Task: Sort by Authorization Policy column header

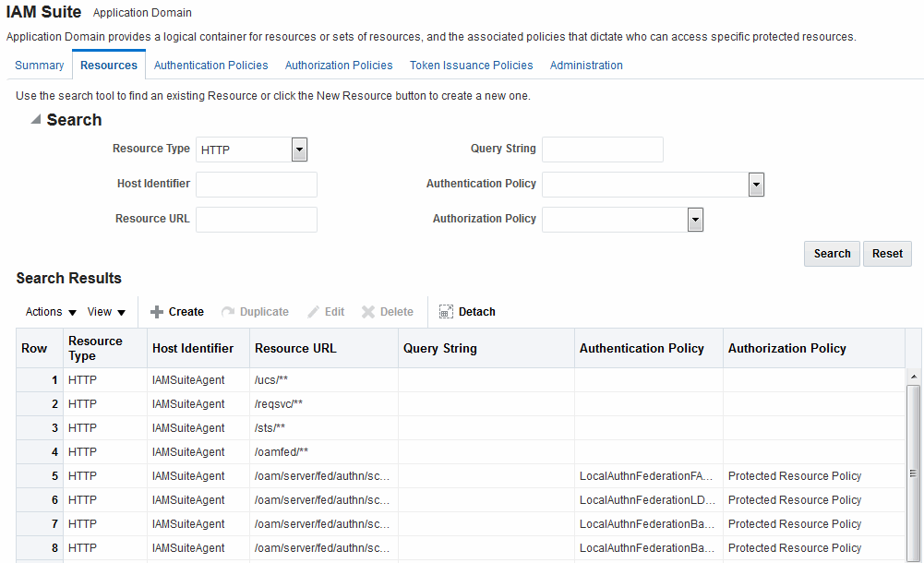Action: click(814, 349)
